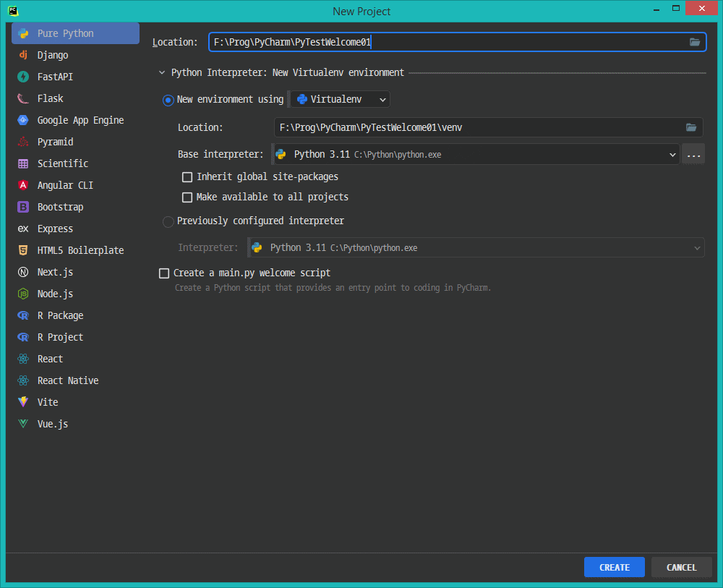This screenshot has height=588, width=723.
Task: Collapse the Python Interpreter section chevron
Action: (162, 72)
